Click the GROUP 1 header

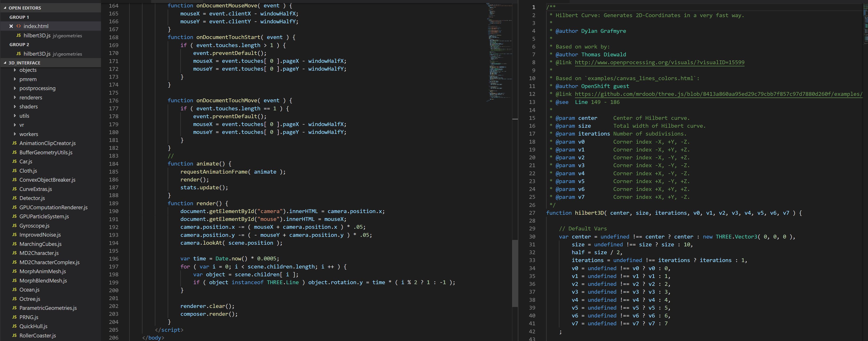click(19, 17)
